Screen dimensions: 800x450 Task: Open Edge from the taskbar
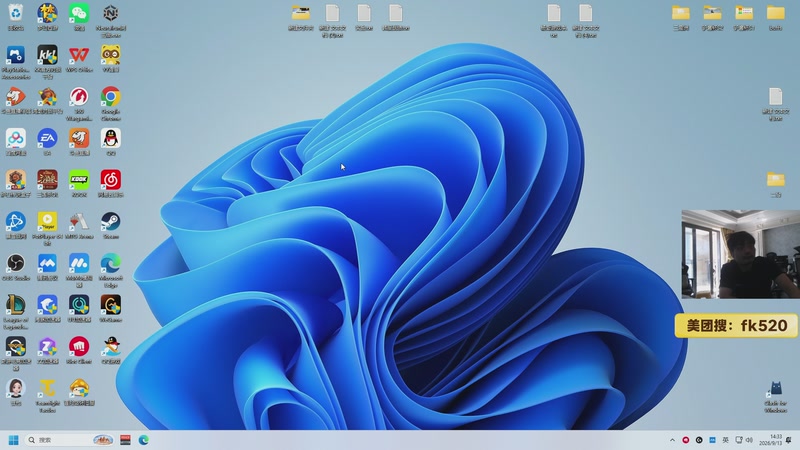144,440
